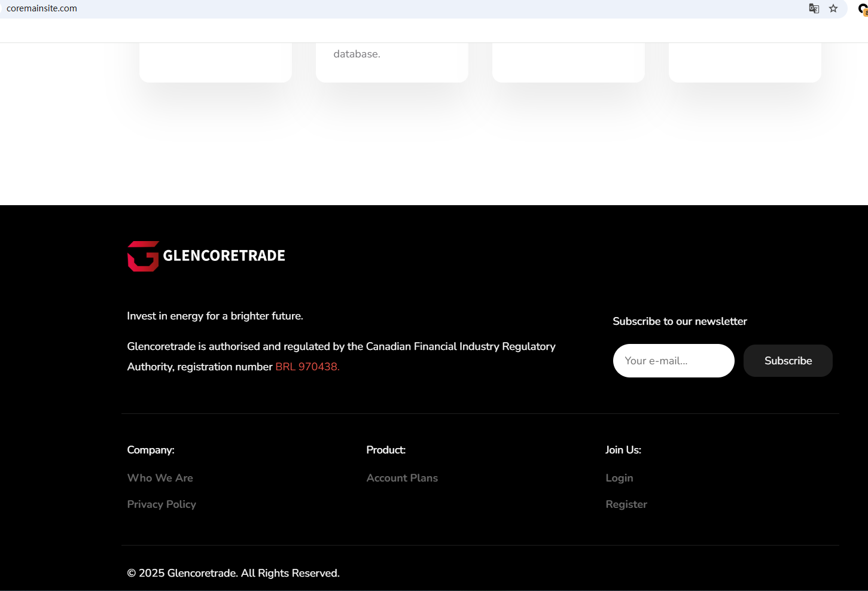This screenshot has height=591, width=868.
Task: Click the GLENCORETRADE wordmark text
Action: tap(224, 256)
